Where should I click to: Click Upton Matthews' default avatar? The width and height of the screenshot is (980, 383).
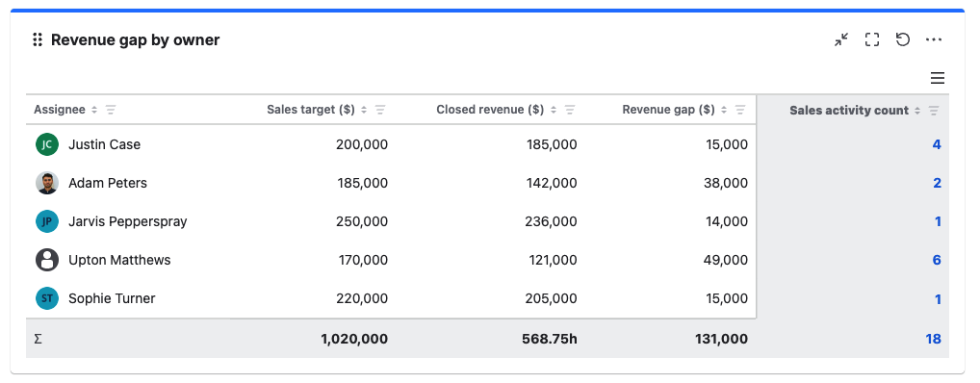pos(47,260)
